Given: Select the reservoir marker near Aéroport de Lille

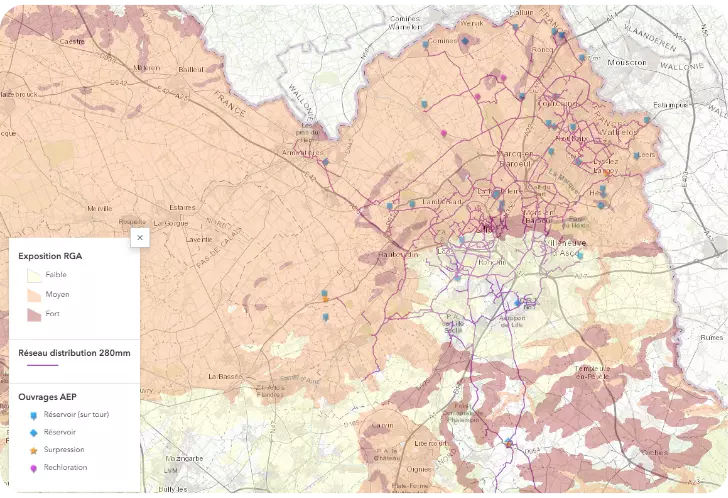Looking at the screenshot, I should tap(517, 301).
